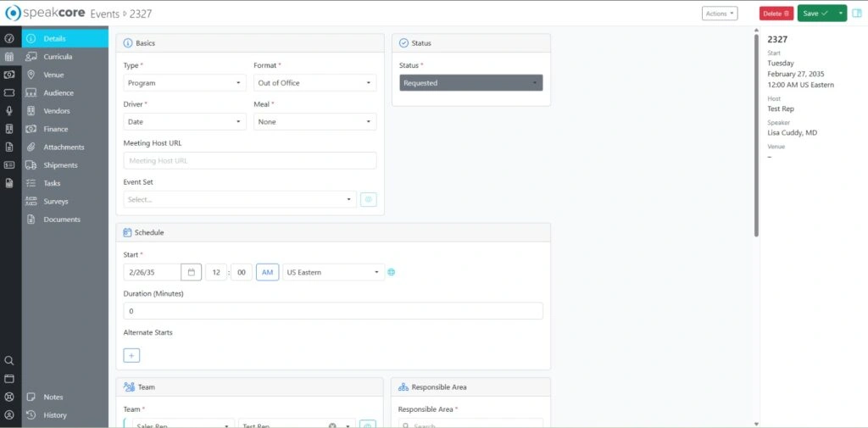Click the plus icon under Alternate Starts
Viewport: 868px width, 428px height.
(x=131, y=355)
